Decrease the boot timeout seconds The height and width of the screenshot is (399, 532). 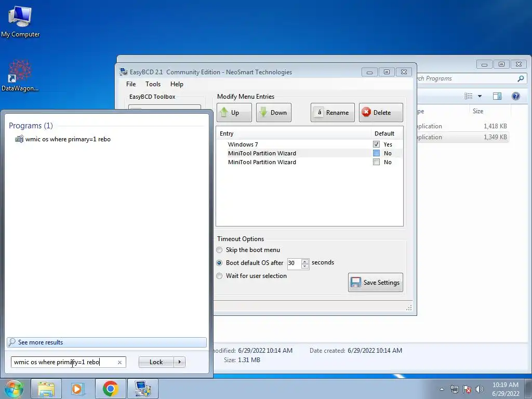(305, 265)
